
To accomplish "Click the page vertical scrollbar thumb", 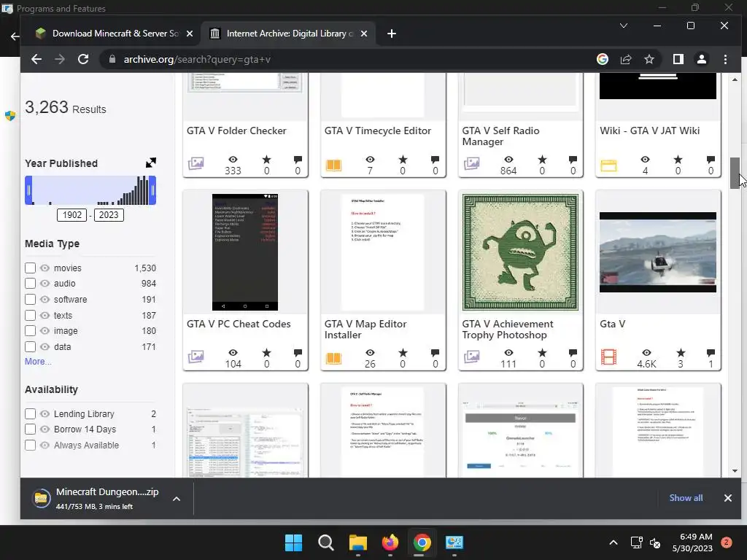I will pyautogui.click(x=735, y=173).
